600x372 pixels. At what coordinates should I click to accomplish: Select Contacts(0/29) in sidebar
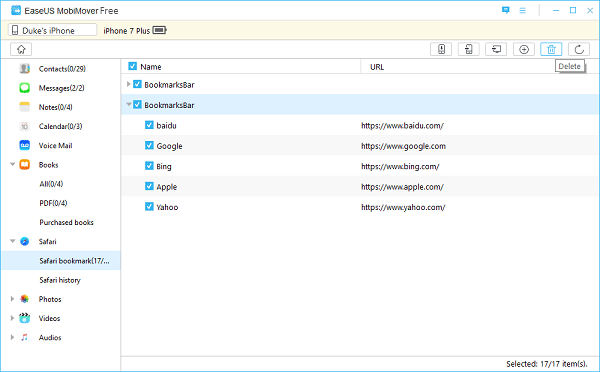pyautogui.click(x=62, y=69)
